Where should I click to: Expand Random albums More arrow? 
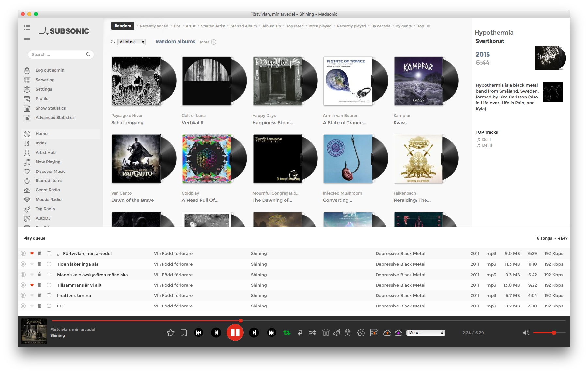(214, 42)
